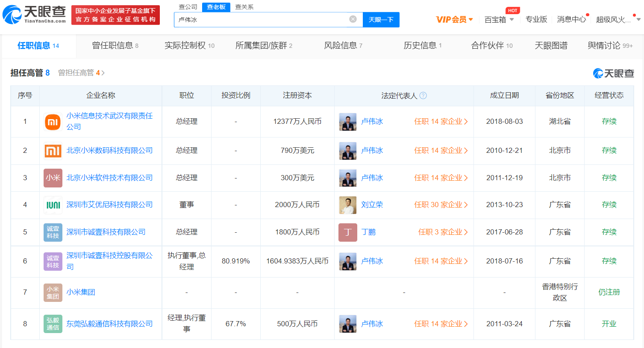Click 卢伟冰 avatar photo in row 2
The height and width of the screenshot is (348, 644).
click(348, 151)
